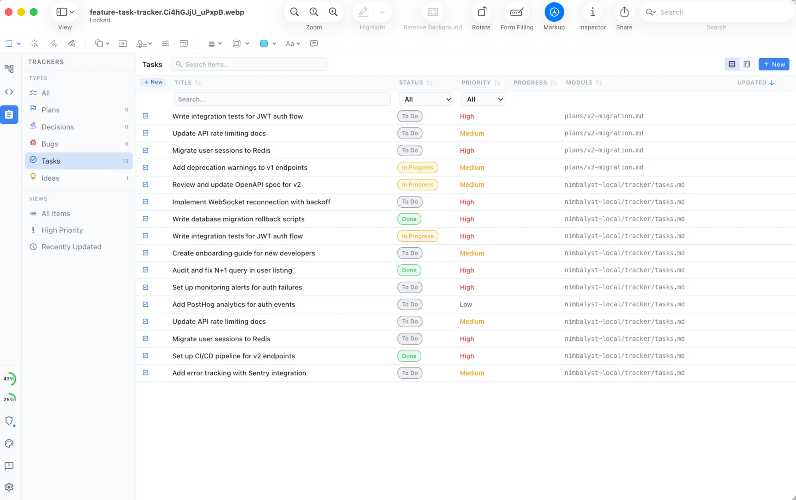This screenshot has width=796, height=500.
Task: Toggle the Markup toolbar off
Action: point(554,12)
